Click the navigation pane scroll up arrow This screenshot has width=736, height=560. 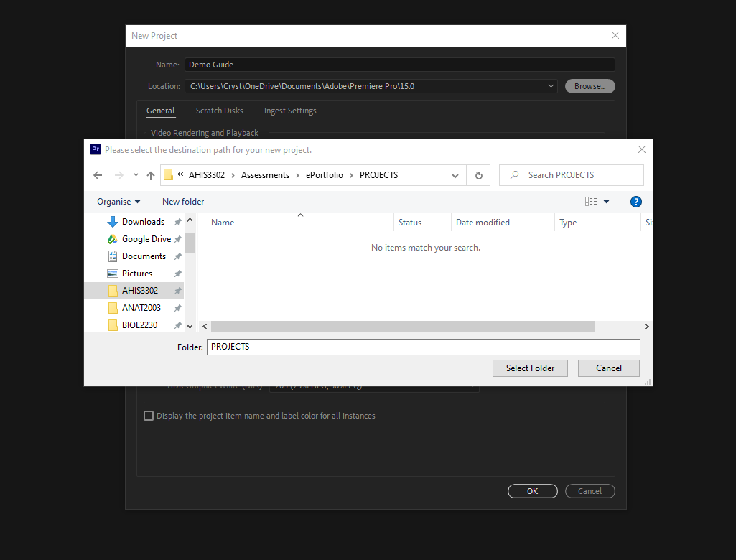pos(190,220)
